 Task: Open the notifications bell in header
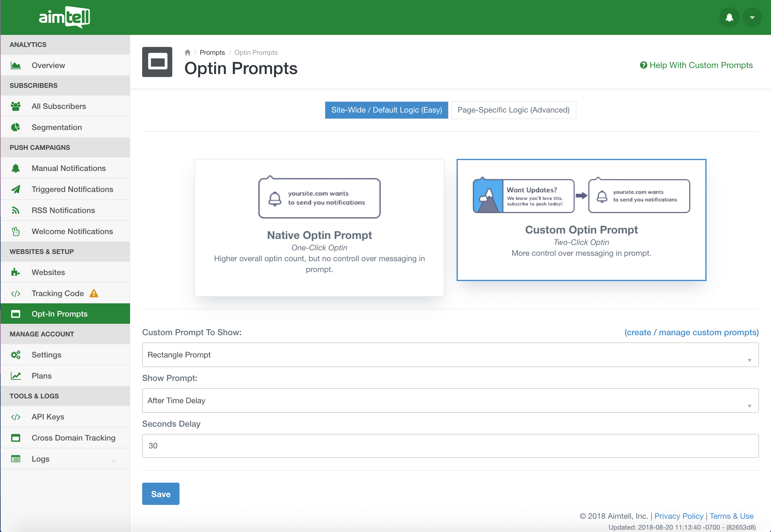pyautogui.click(x=729, y=17)
